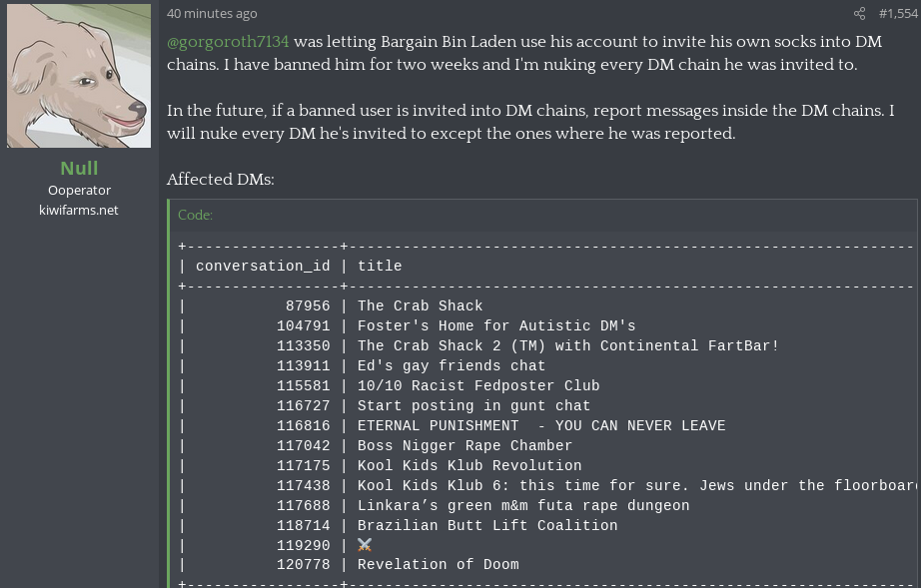Open the post permalink #1,554
This screenshot has height=588, width=921.
(x=897, y=14)
